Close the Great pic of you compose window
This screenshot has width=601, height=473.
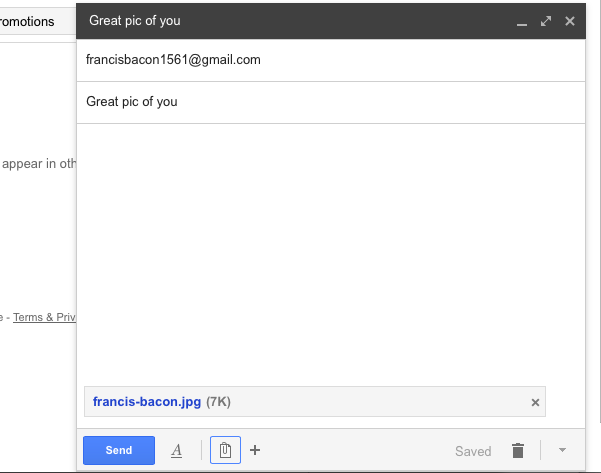[x=570, y=21]
